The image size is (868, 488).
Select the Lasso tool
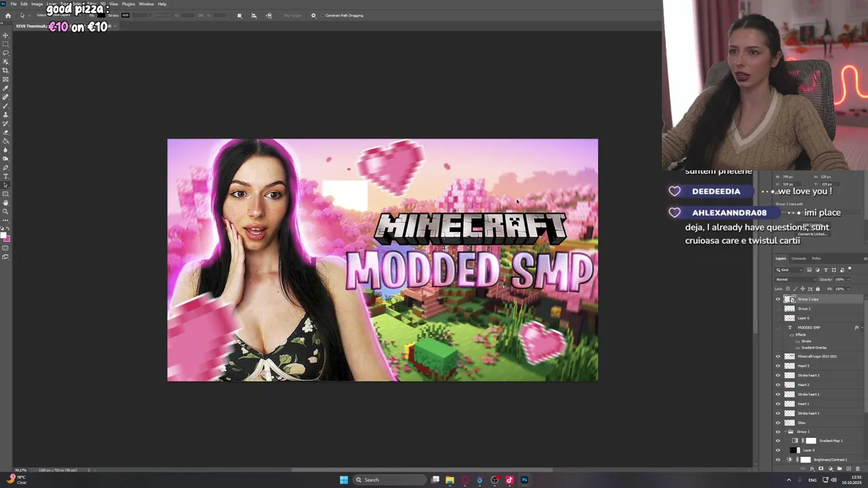click(x=5, y=52)
